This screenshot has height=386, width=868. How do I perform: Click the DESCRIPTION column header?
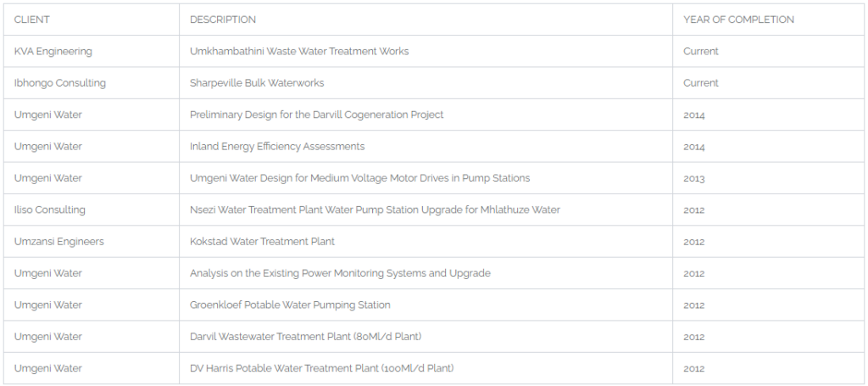pyautogui.click(x=223, y=20)
